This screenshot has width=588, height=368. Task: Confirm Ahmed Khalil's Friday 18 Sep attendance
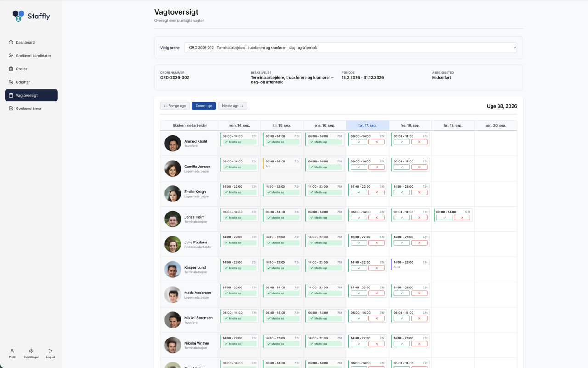[x=401, y=142]
